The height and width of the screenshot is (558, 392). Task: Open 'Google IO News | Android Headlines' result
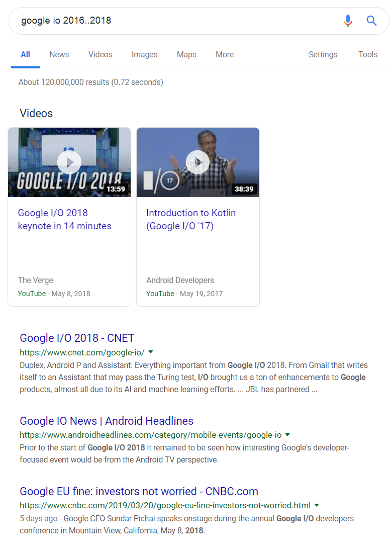[x=107, y=421]
